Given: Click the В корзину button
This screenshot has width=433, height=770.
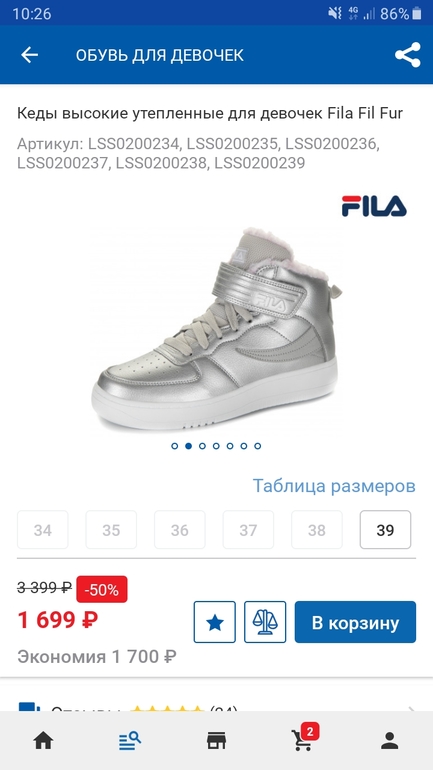Looking at the screenshot, I should (x=355, y=622).
